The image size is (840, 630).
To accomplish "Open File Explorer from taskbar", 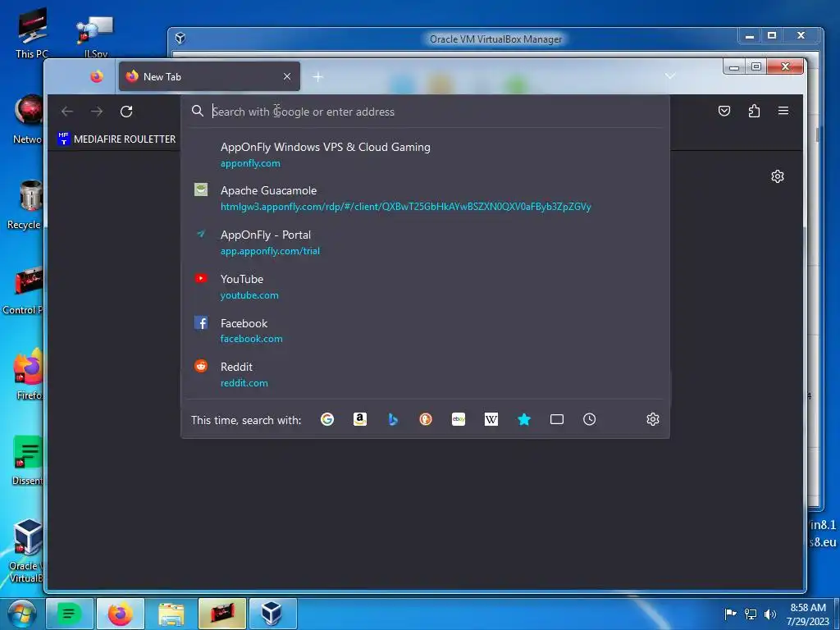I will tap(171, 614).
